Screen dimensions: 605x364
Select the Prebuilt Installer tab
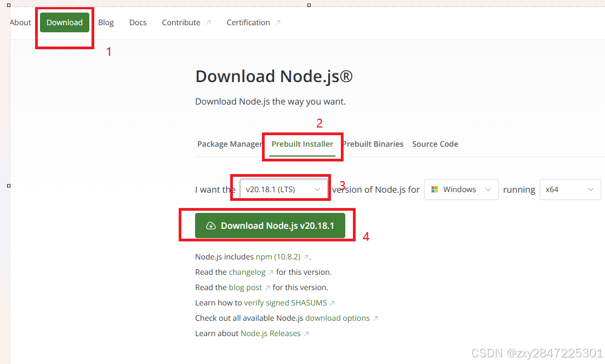302,144
